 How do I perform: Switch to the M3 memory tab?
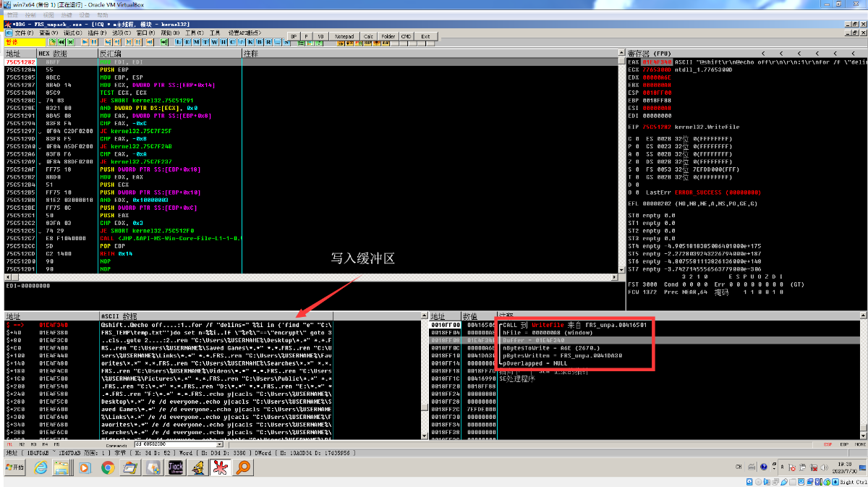[33, 444]
